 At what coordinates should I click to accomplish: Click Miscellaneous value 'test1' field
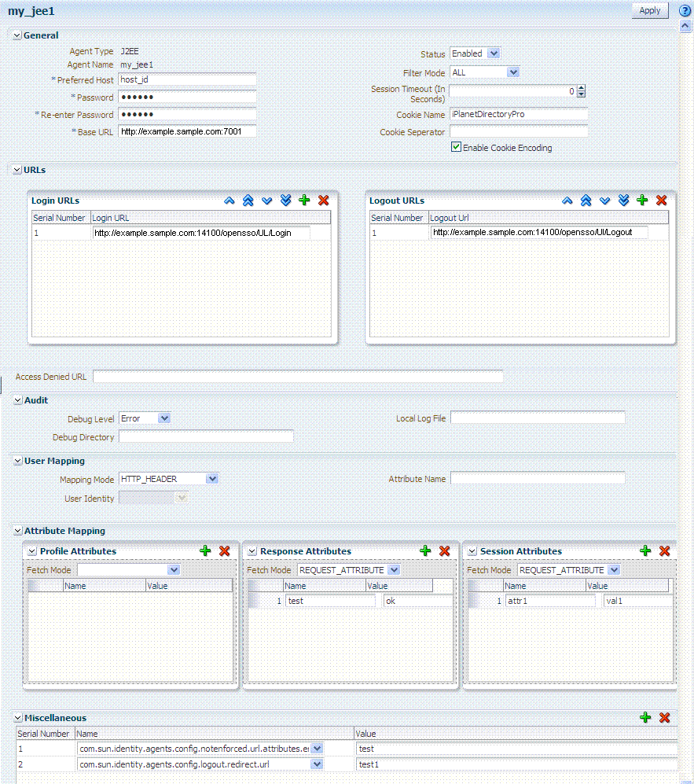click(x=516, y=764)
